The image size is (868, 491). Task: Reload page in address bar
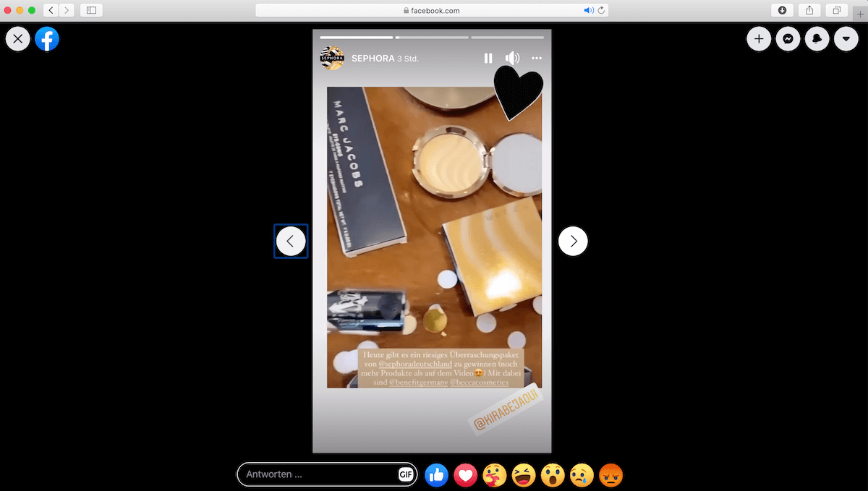pyautogui.click(x=601, y=10)
